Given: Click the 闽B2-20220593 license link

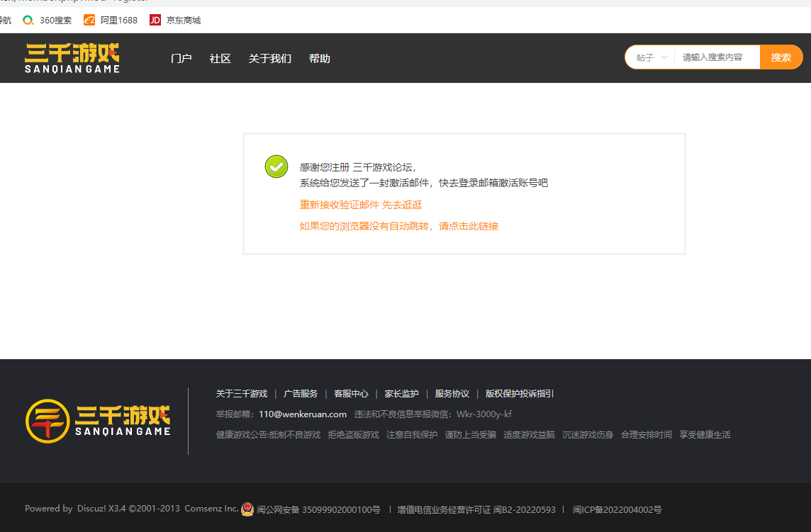Looking at the screenshot, I should click(x=525, y=510).
